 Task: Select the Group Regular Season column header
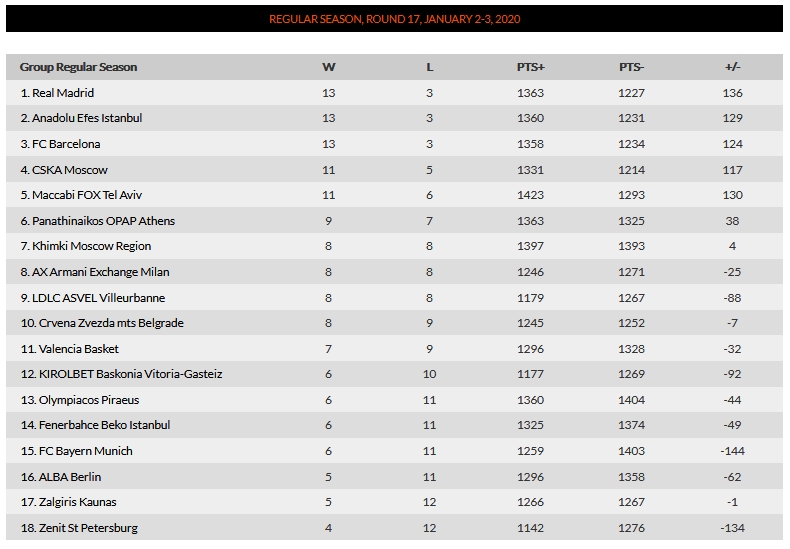[x=78, y=67]
